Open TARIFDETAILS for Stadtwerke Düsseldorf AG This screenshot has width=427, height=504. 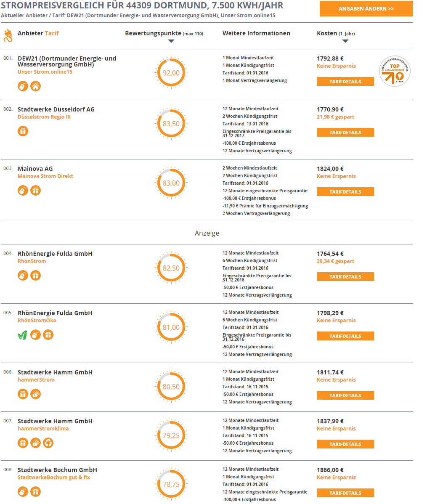345,133
